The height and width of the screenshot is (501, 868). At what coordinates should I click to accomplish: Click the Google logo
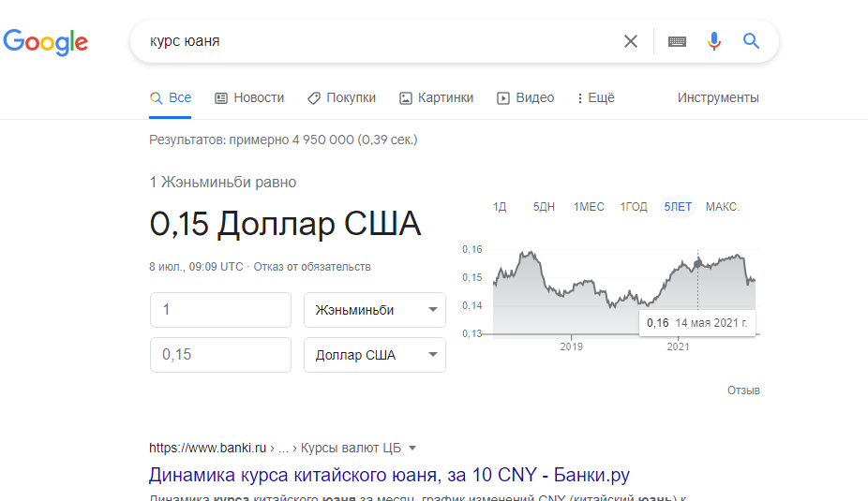tap(45, 42)
